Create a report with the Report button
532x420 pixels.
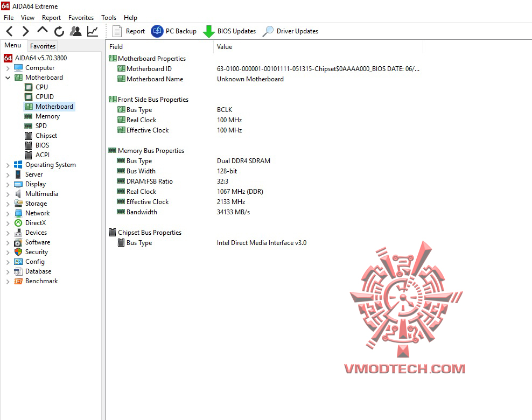(x=129, y=31)
